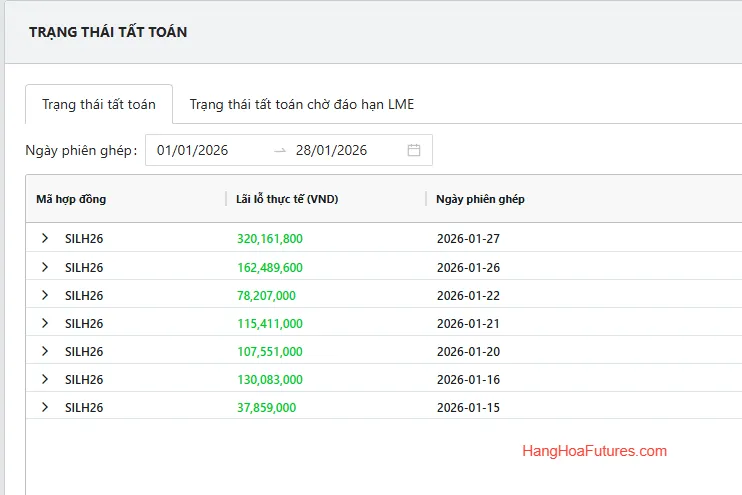Expand the SILH26 row dated 2026-01-21
This screenshot has height=495, width=742.
[44, 323]
